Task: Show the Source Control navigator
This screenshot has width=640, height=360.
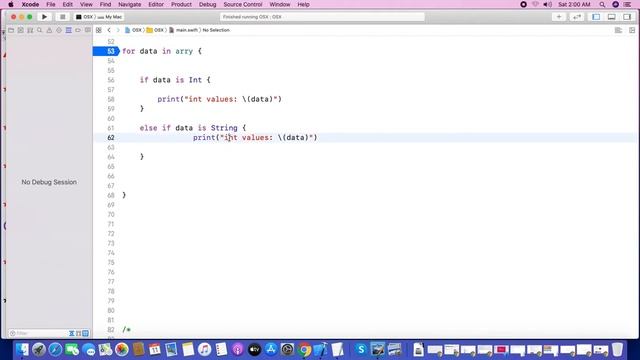Action: 20,30
